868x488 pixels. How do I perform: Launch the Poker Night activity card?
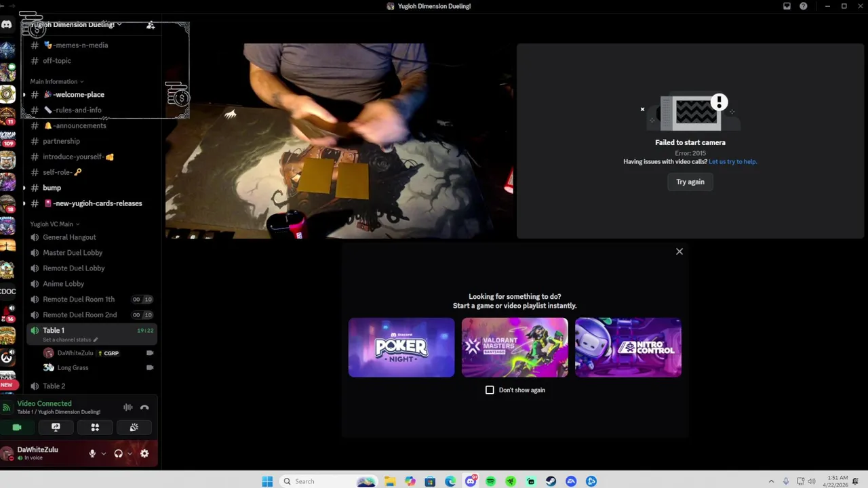click(401, 347)
